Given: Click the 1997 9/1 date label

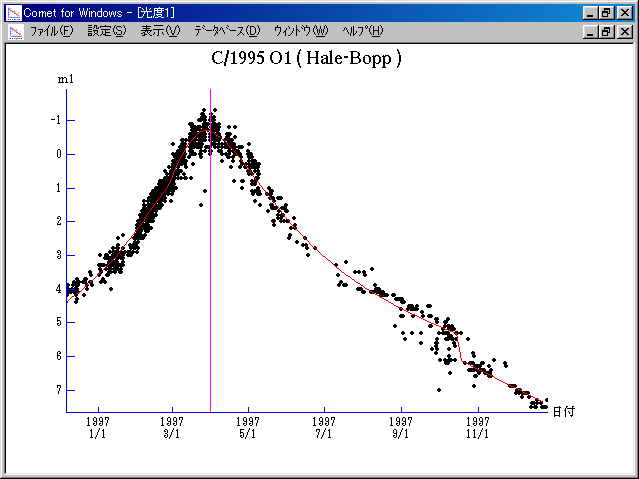Looking at the screenshot, I should [401, 427].
